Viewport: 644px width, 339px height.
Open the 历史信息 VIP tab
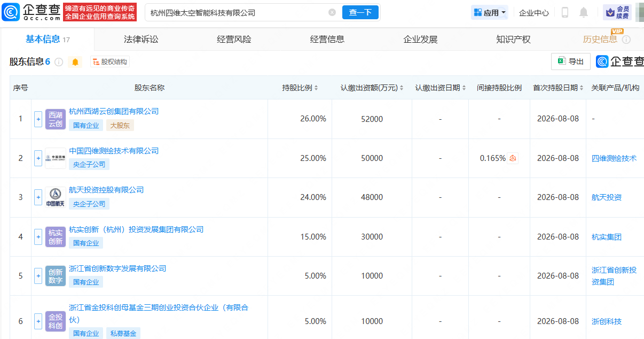pos(600,39)
